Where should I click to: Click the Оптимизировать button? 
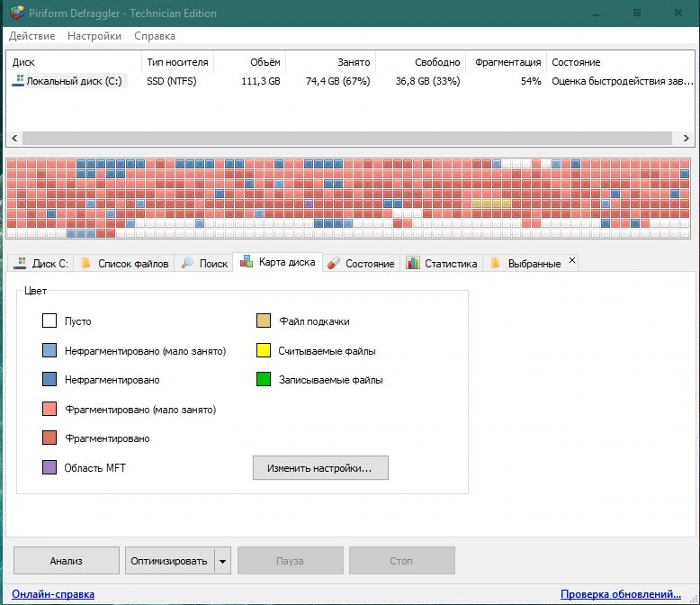click(169, 560)
